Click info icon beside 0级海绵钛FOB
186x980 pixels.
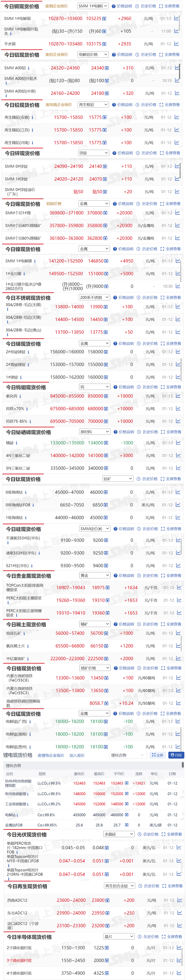(33, 505)
